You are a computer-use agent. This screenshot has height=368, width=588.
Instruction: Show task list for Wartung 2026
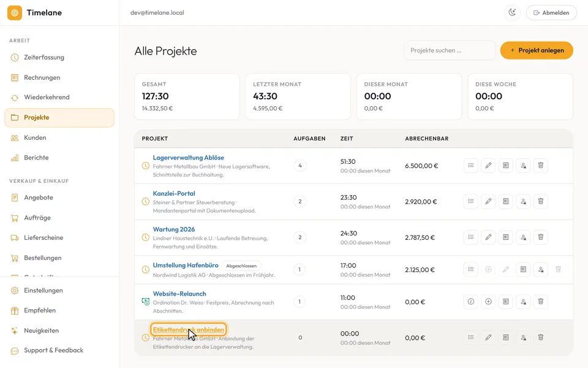coord(470,237)
